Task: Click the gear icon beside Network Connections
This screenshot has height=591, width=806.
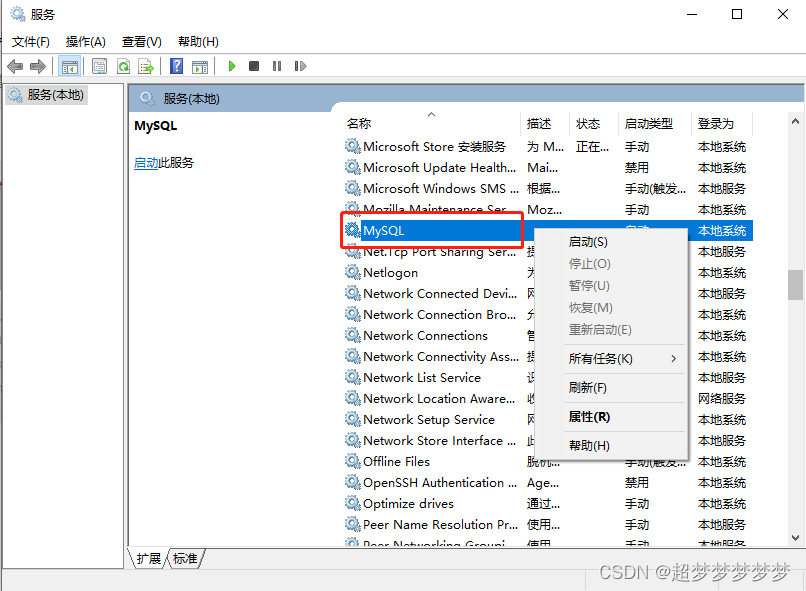Action: [x=353, y=335]
